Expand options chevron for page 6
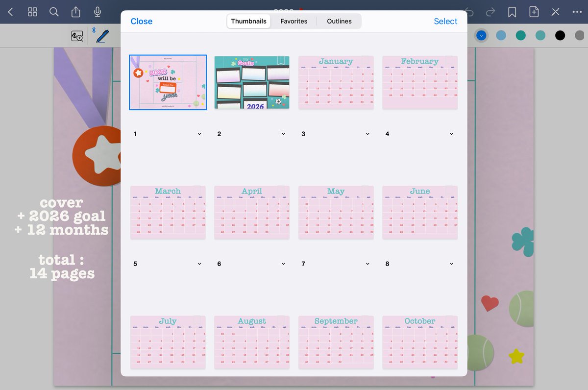Image resolution: width=588 pixels, height=390 pixels. tap(284, 264)
